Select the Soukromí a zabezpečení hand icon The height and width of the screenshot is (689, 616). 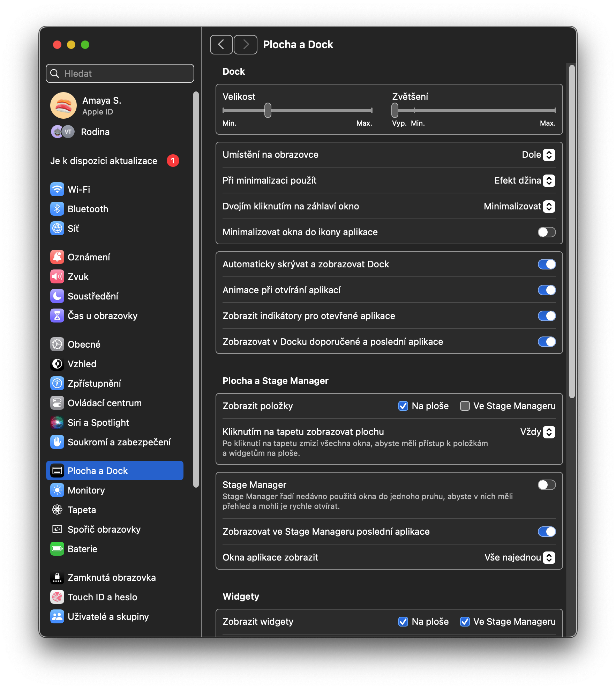[57, 442]
